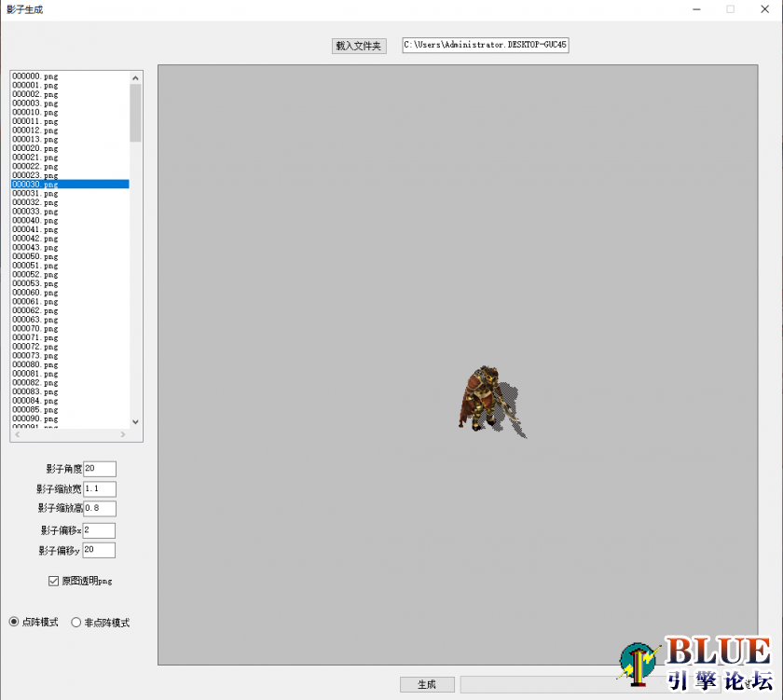Screen dimensions: 783x700
Task: Edit the 影子偏移x offset field
Action: 99,530
